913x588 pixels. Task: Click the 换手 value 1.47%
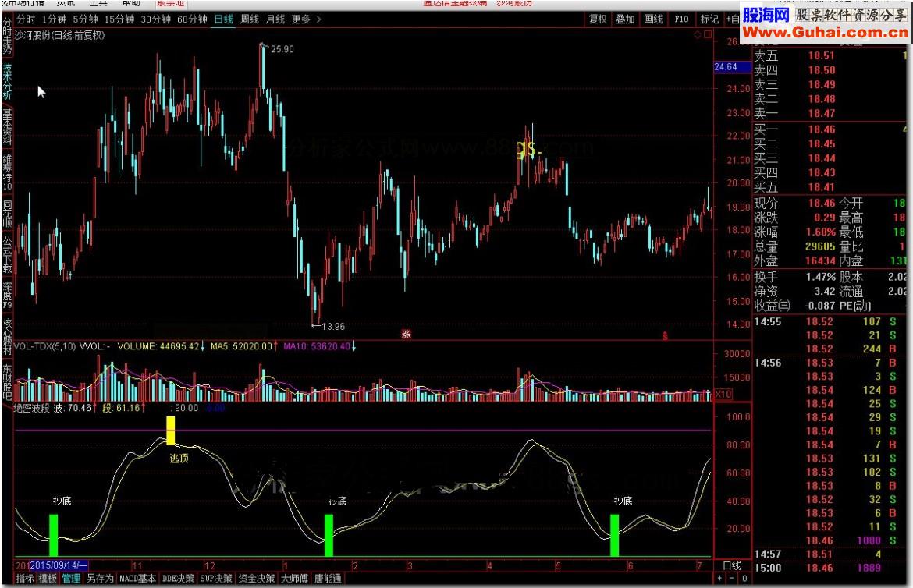tap(822, 277)
